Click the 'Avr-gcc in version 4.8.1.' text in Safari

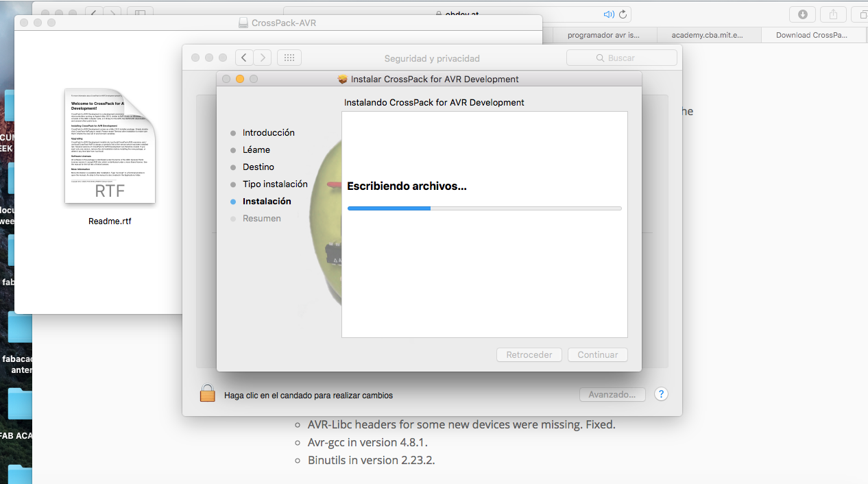pos(367,442)
